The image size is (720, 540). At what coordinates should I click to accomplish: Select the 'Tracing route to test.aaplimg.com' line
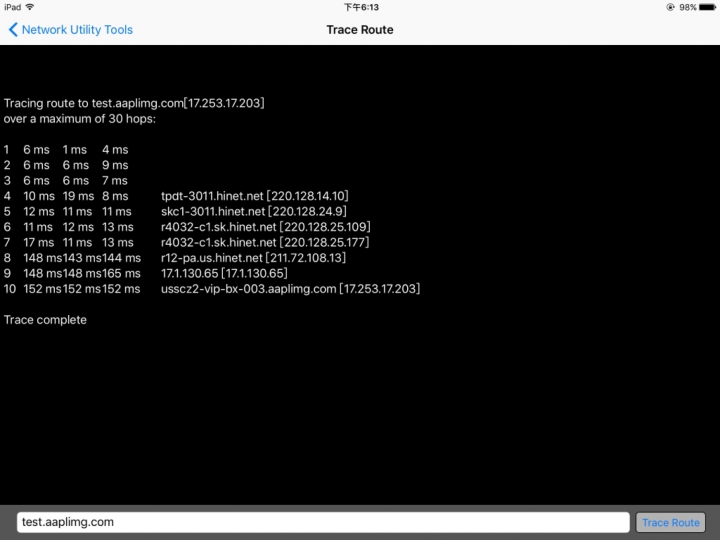pos(134,103)
